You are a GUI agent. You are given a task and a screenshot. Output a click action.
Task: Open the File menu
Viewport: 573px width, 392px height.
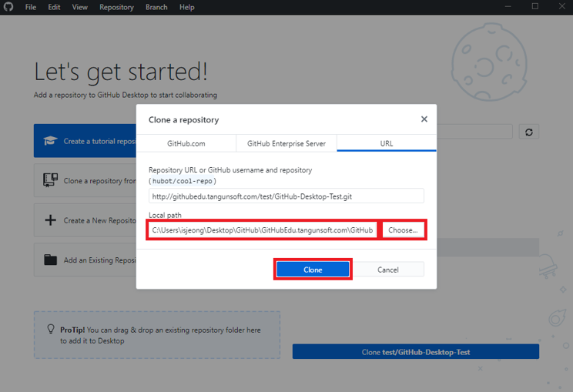click(31, 7)
